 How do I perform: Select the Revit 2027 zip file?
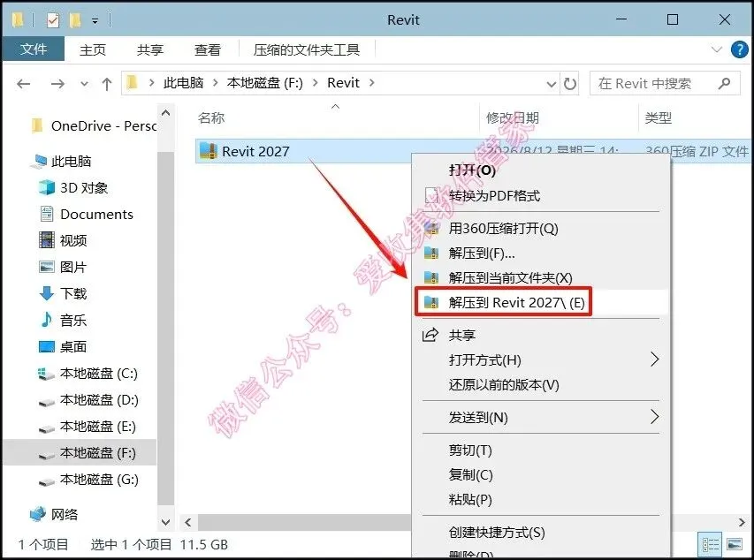[255, 151]
